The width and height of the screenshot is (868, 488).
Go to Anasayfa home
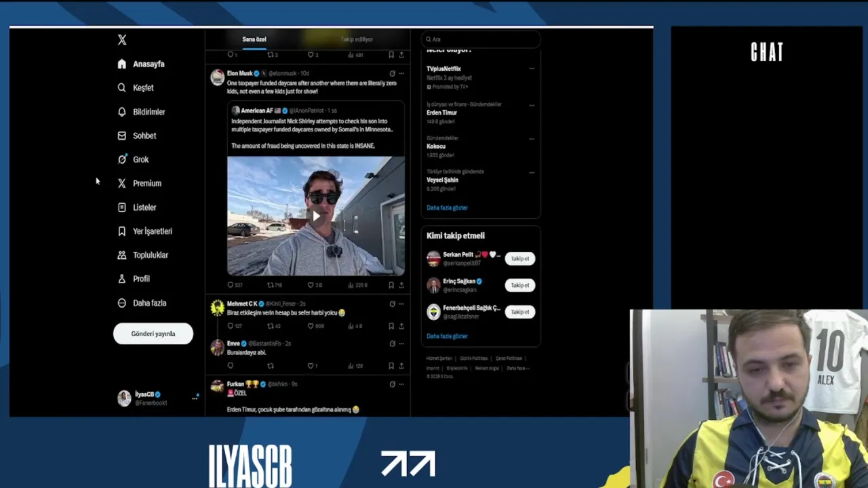141,64
